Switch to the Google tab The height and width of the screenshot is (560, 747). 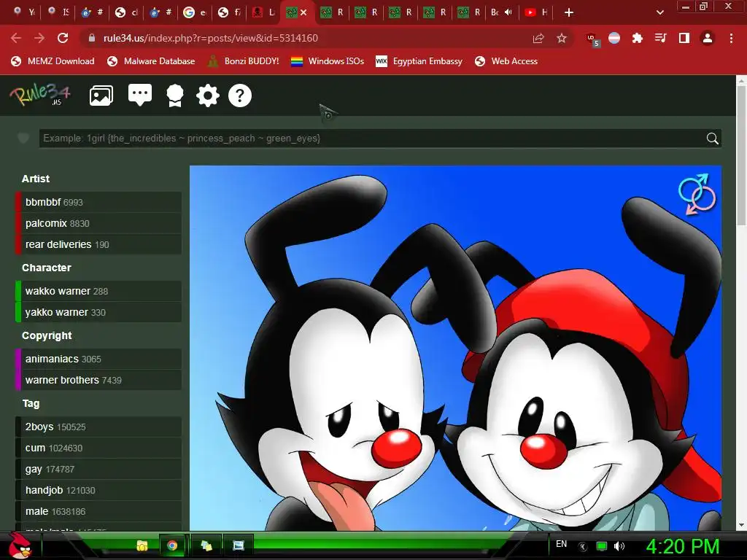tap(194, 12)
